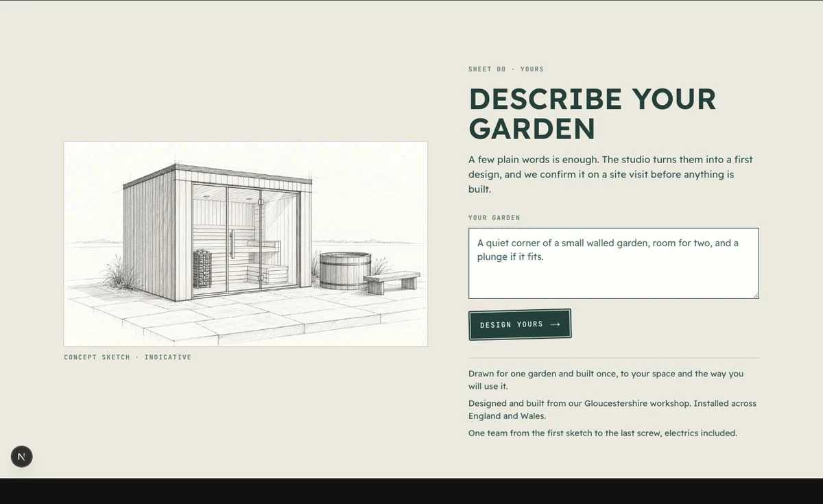Click the 'Describe Your Garden' heading

pyautogui.click(x=593, y=114)
